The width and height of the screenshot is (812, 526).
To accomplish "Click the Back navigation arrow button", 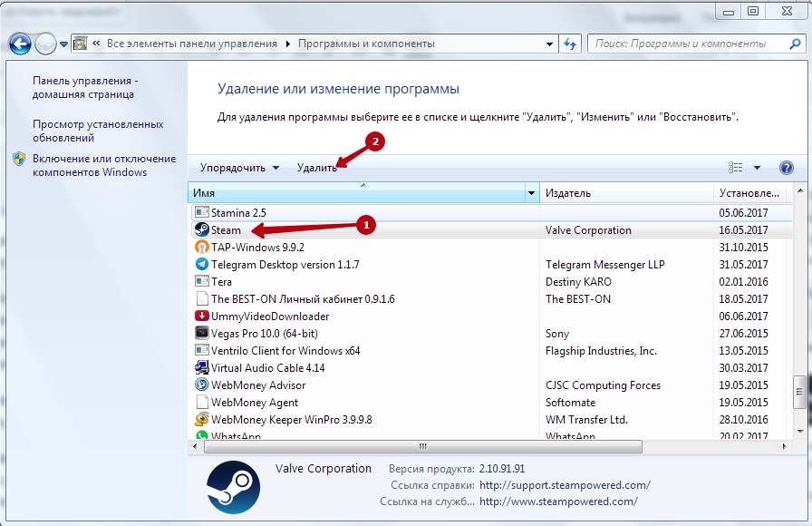I will click(20, 44).
